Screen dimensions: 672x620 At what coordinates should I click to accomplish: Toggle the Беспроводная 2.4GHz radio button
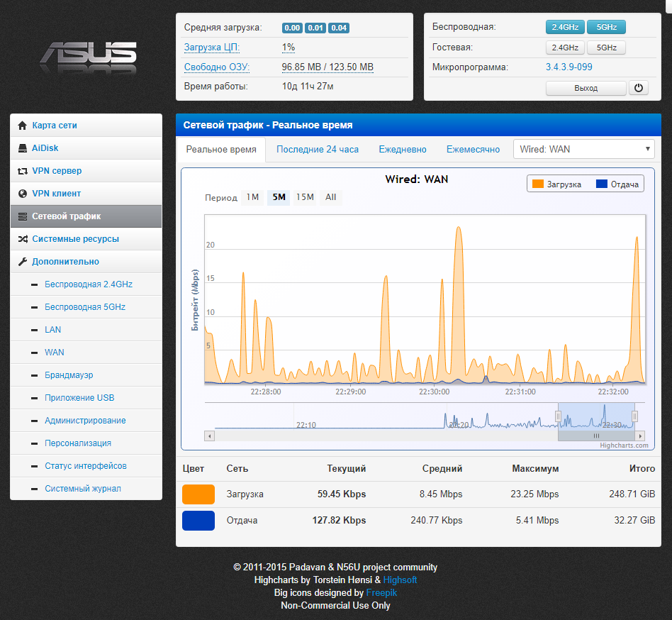click(x=565, y=27)
